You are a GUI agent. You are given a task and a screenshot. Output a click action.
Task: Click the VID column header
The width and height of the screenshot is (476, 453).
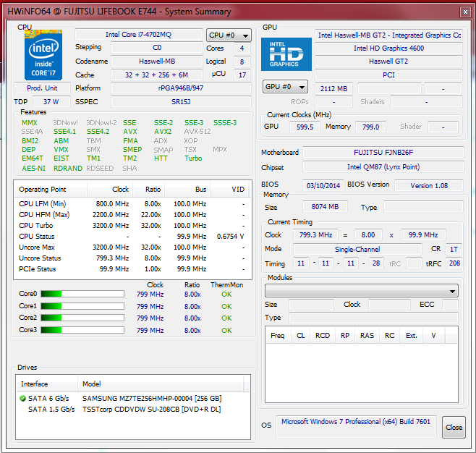[229, 190]
